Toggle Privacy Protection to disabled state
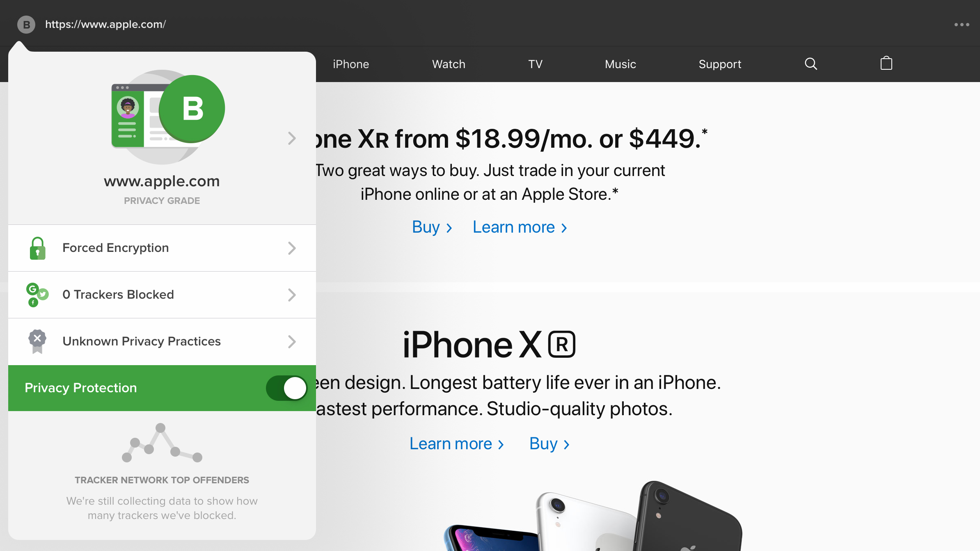 click(x=286, y=388)
